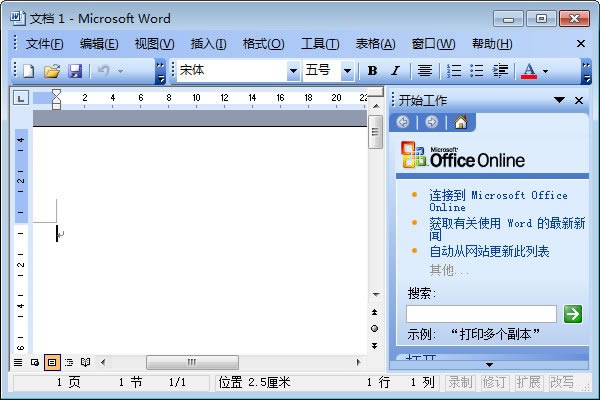Apply the red font color

point(529,71)
